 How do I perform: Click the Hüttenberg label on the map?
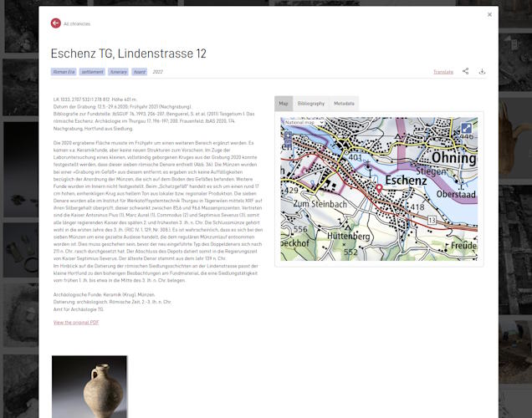tap(349, 236)
